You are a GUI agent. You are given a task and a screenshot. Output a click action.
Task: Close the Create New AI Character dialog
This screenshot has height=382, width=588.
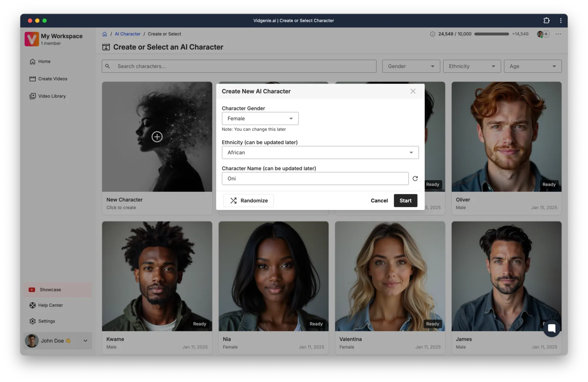[x=413, y=91]
